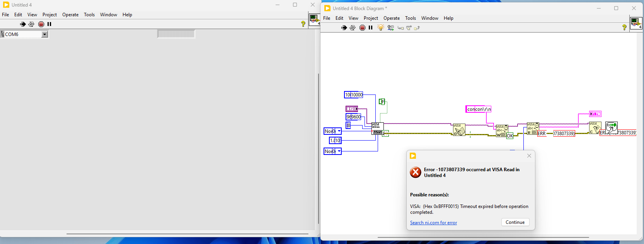
Task: Open the parity None enum dropdown arrow
Action: 339,131
